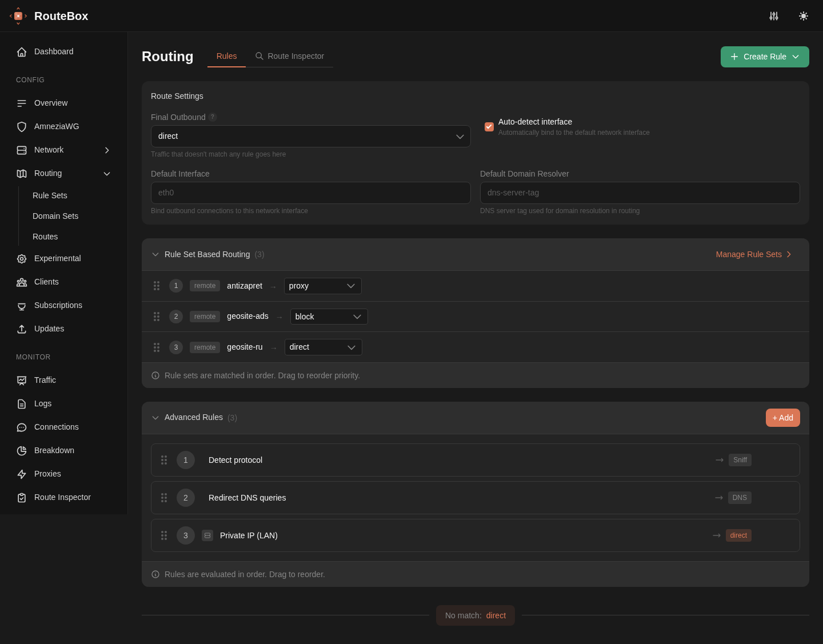Open Domain Sets in sidebar

(55, 216)
